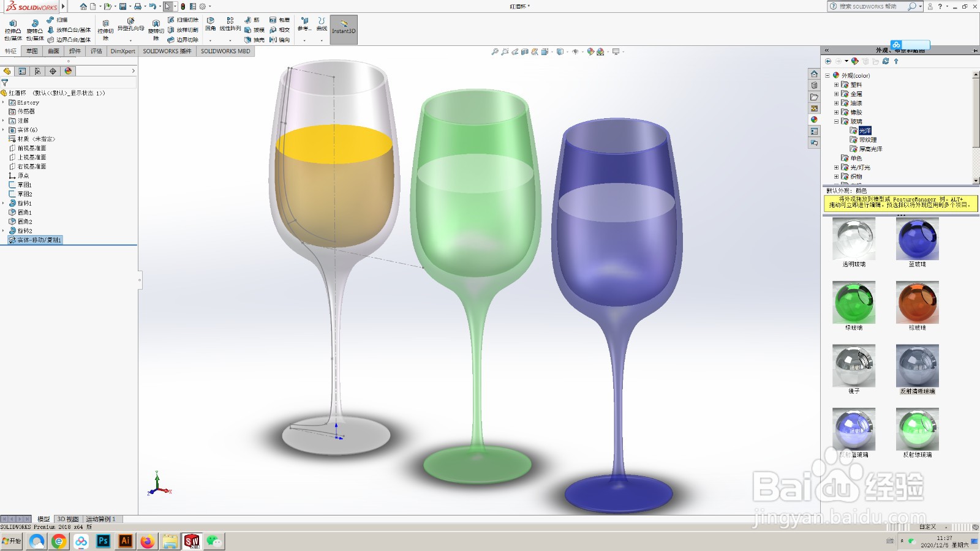Screen dimensions: 980x551
Task: Expand the 旋转1 feature node
Action: tap(3, 203)
